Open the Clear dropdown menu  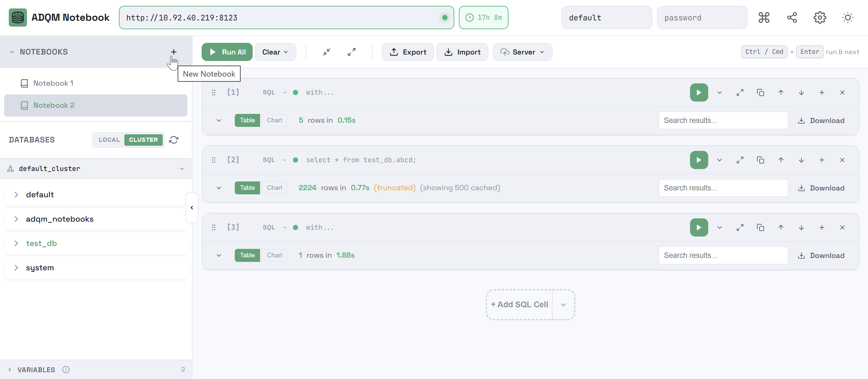tap(275, 52)
